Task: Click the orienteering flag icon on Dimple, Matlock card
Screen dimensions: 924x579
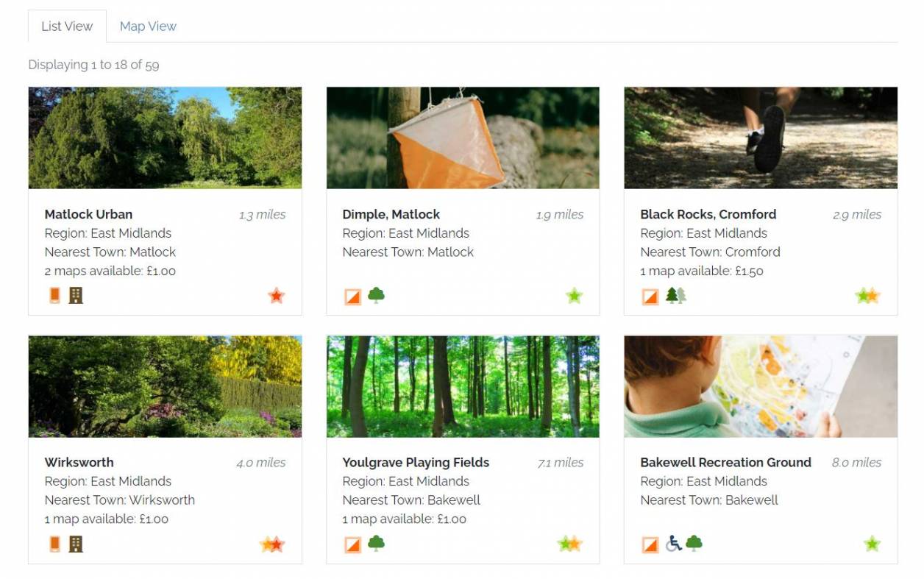Action: [353, 296]
